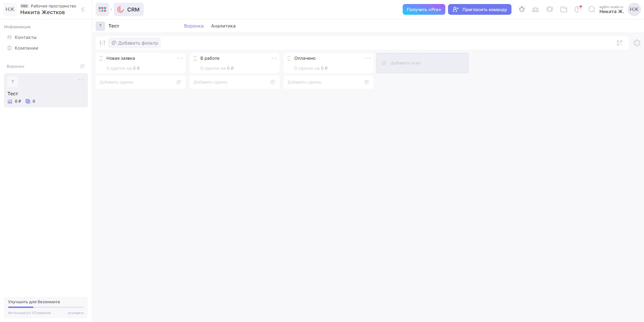Open Компании in sidebar
Image resolution: width=644 pixels, height=322 pixels.
tap(27, 48)
